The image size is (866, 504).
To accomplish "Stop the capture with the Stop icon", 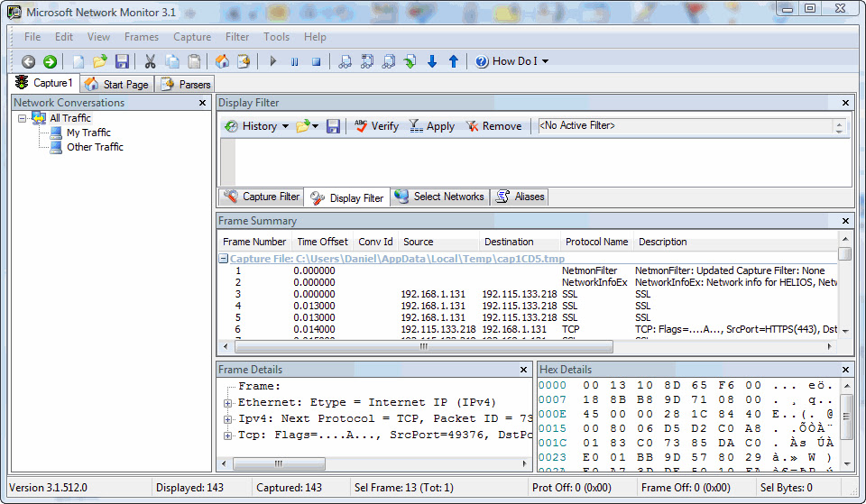I will pyautogui.click(x=316, y=61).
